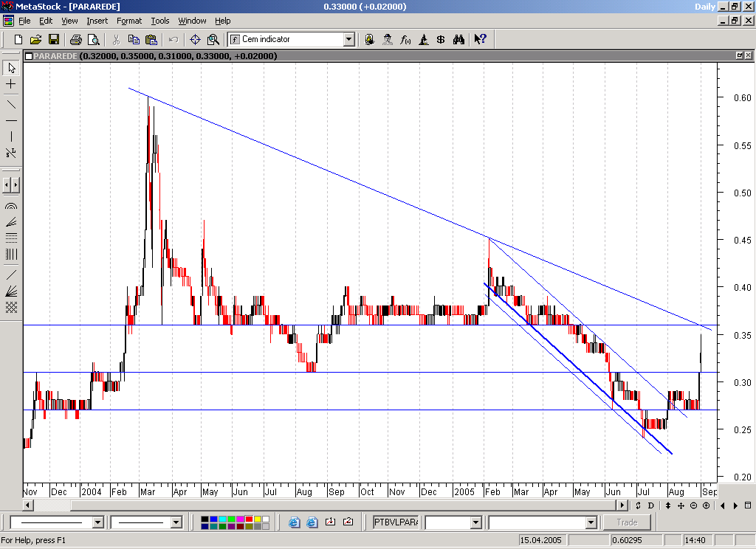Open the Edit menu
The height and width of the screenshot is (549, 756).
click(46, 21)
